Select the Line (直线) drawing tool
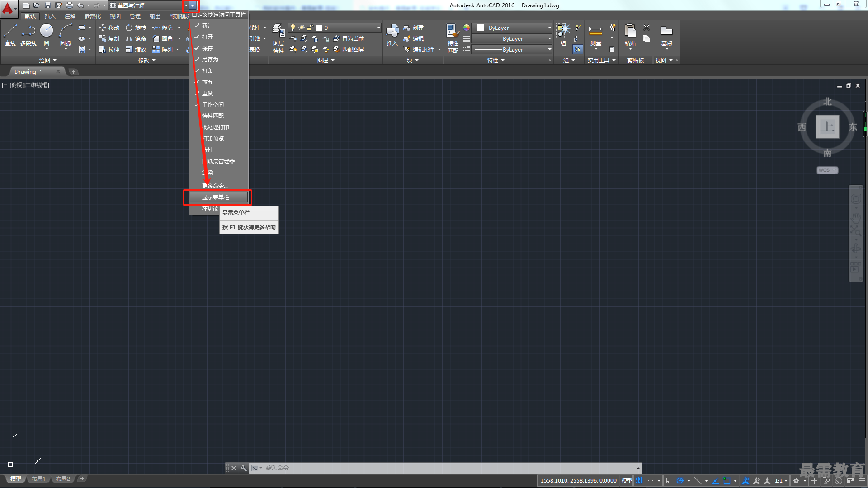The image size is (868, 488). click(x=10, y=35)
